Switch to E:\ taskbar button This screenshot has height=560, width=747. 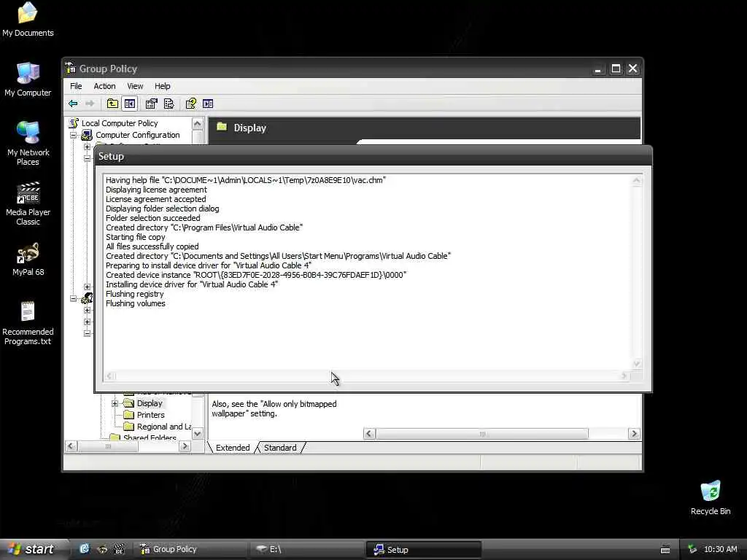pyautogui.click(x=306, y=549)
